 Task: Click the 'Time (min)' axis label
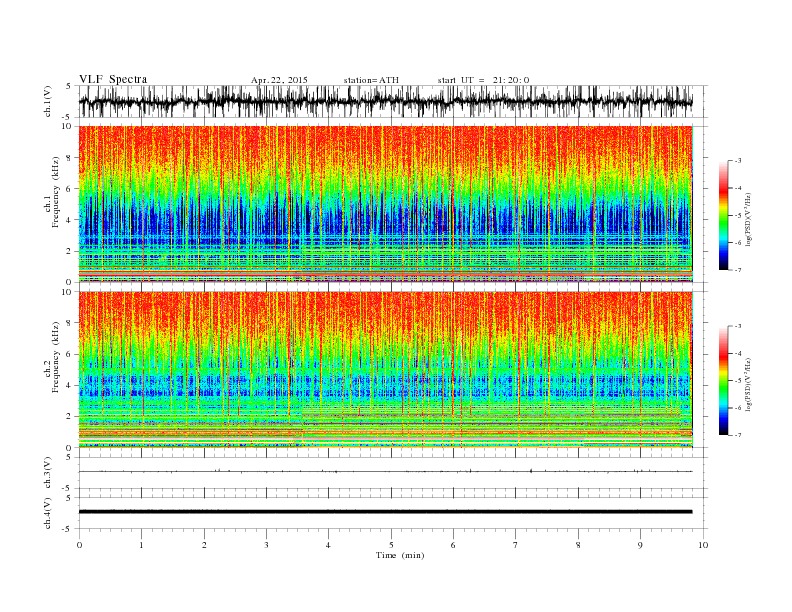[400, 555]
